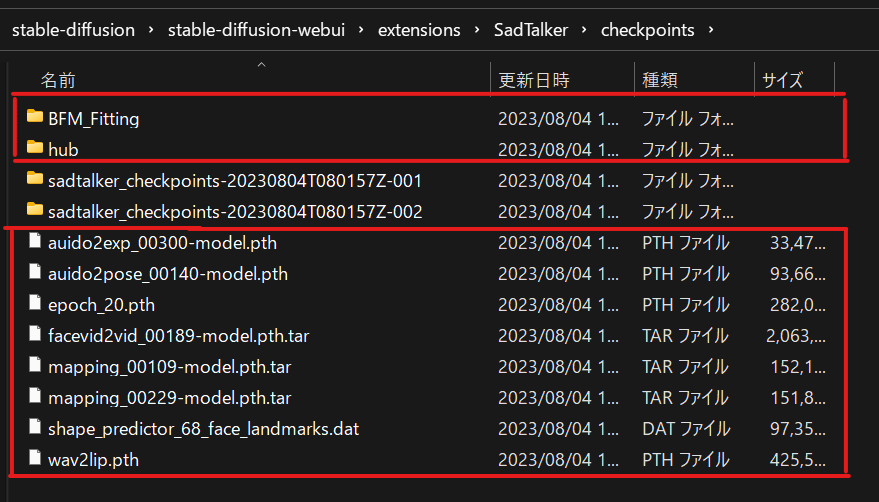Click file icon of auido2pose_00140-model.pth
This screenshot has width=879, height=502.
35,272
